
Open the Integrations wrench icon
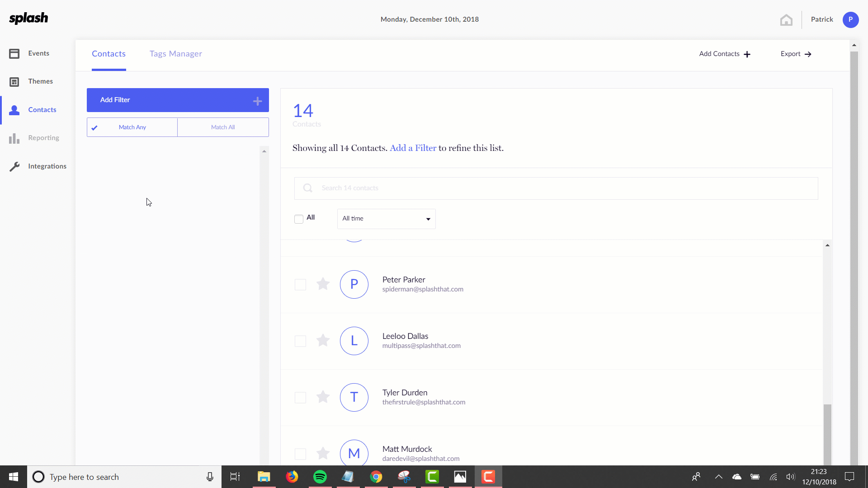pos(14,166)
